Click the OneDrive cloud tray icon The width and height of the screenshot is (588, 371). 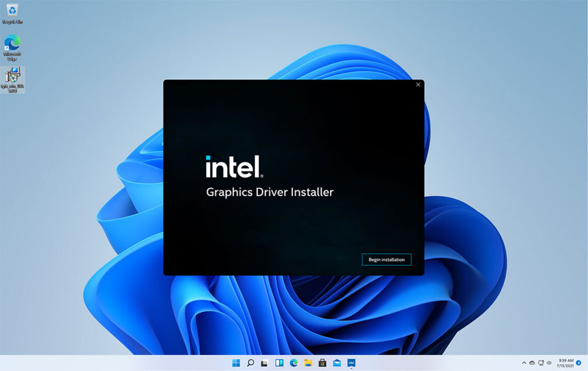(x=532, y=363)
